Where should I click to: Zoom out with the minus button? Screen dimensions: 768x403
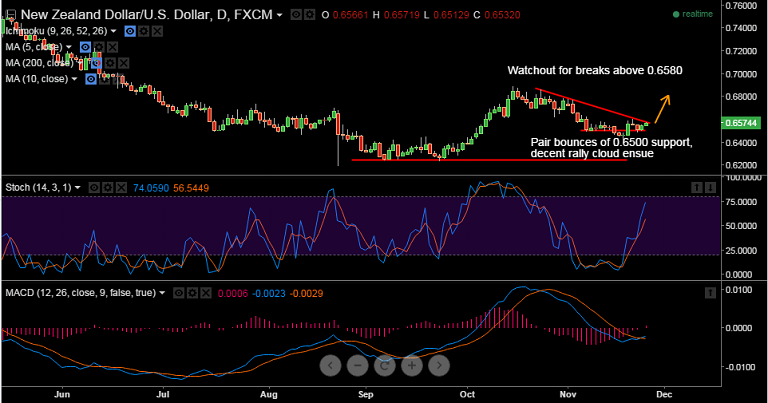pyautogui.click(x=358, y=365)
